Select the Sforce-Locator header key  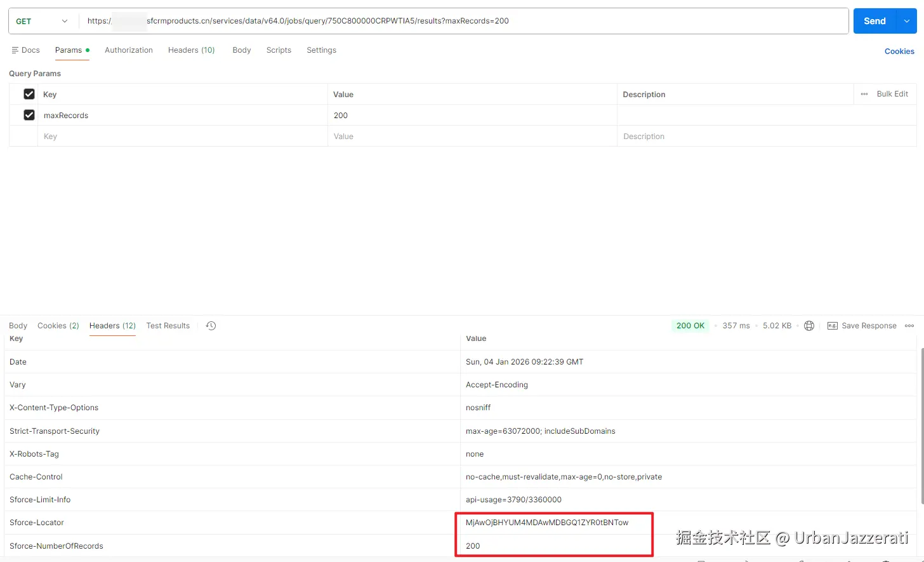tap(37, 523)
